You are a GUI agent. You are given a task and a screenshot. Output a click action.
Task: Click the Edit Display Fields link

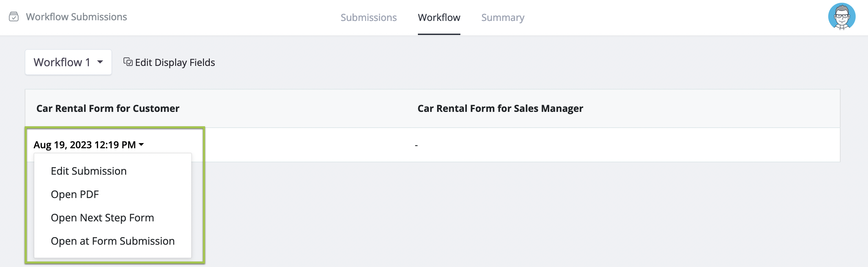coord(175,62)
